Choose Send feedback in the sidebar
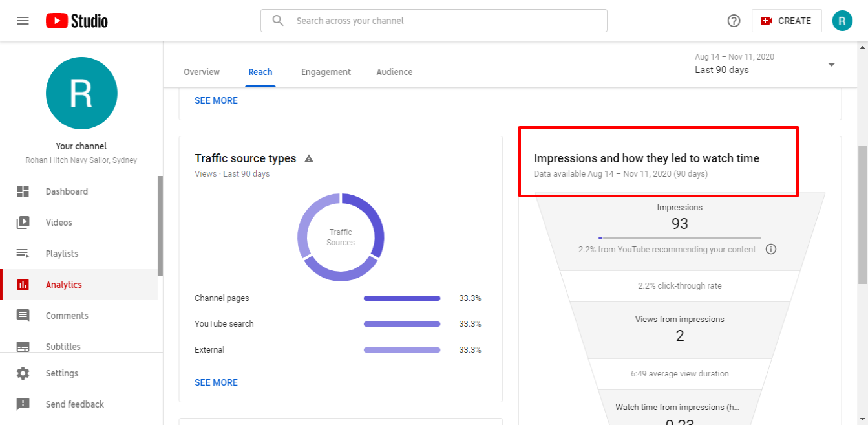Screen dimensions: 868x425 click(79, 404)
